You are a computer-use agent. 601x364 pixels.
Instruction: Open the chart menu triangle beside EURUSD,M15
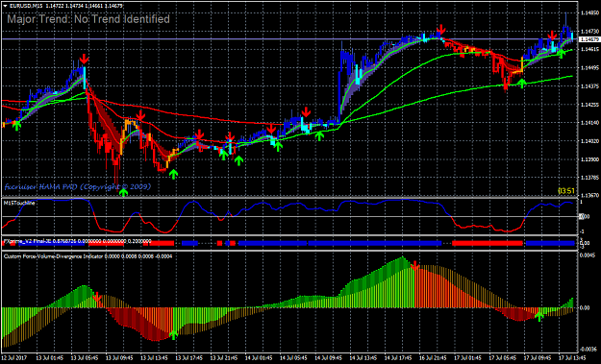pos(5,6)
